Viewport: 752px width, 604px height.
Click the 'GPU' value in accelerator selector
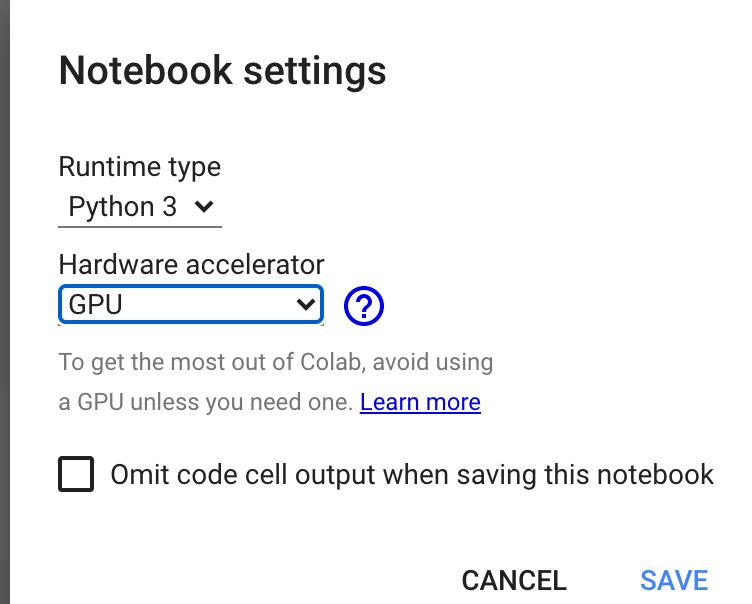point(95,305)
